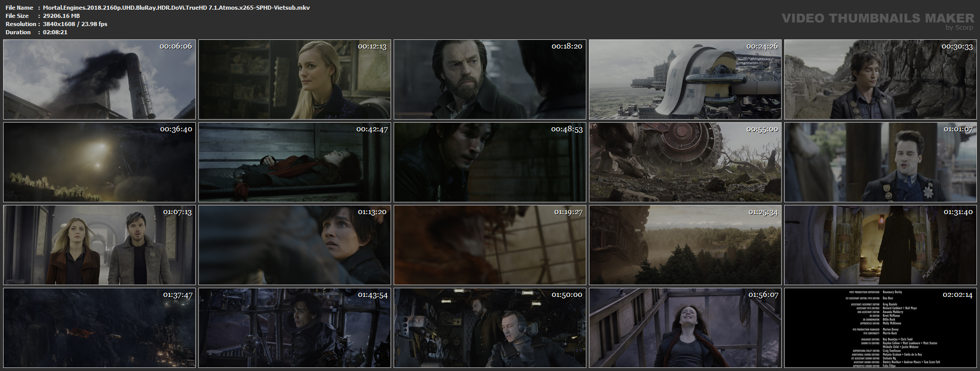Screen dimensions: 980x371
Task: Click the File Size label
Action: 17,16
